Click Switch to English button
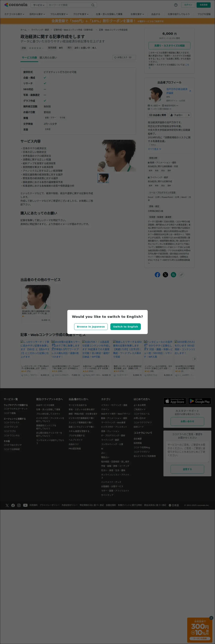This screenshot has width=215, height=644. coord(126,327)
